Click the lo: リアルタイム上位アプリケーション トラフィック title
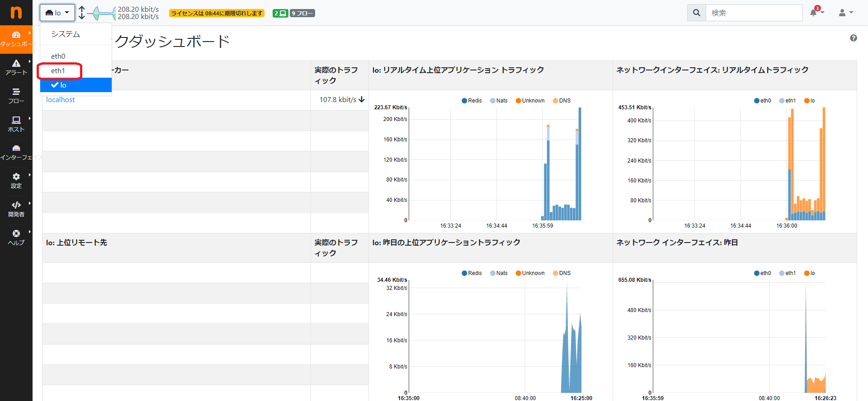The image size is (868, 401). 458,70
